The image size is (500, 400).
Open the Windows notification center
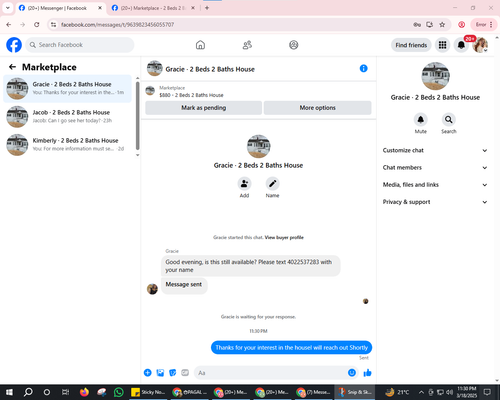click(487, 392)
